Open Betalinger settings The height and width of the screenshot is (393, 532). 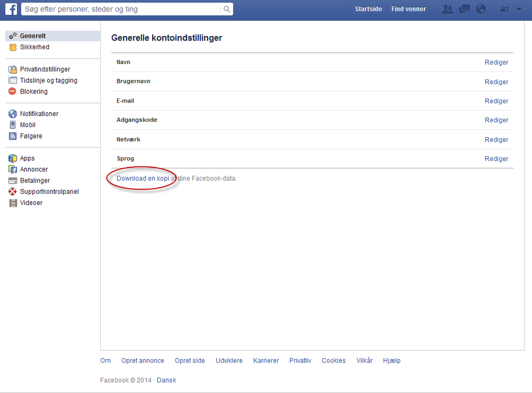coord(34,181)
